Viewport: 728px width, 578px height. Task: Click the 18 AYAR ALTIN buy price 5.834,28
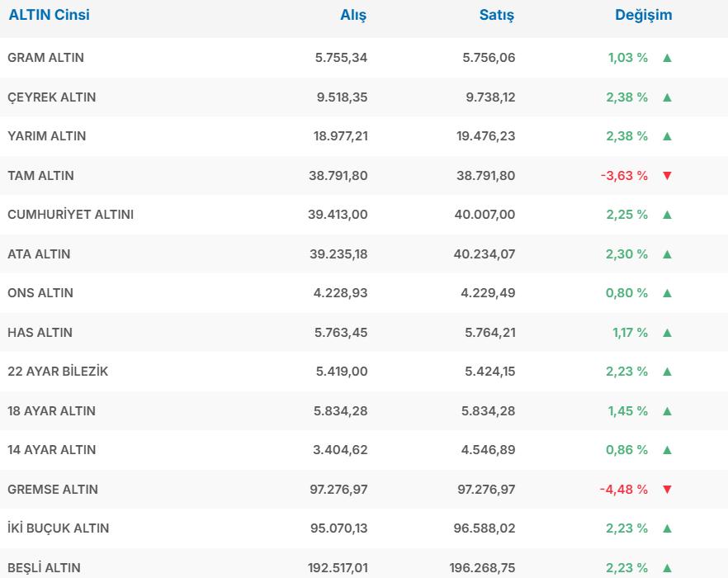[x=341, y=411]
